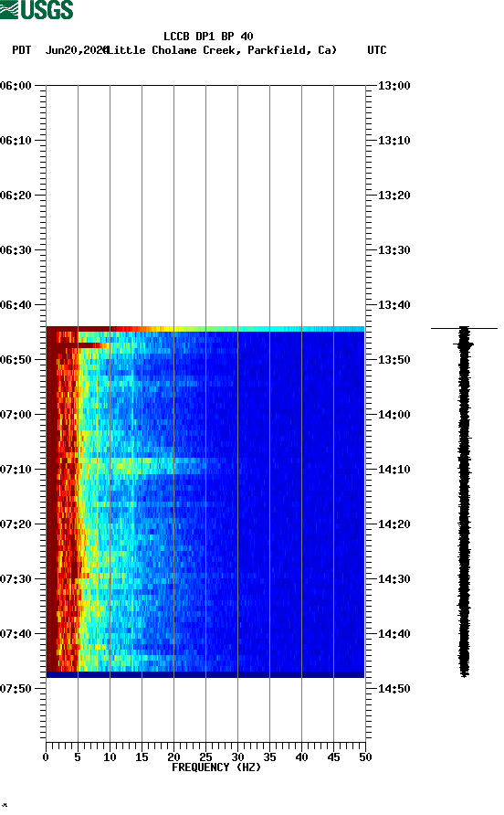Click the title text 'LCCB DP1 BP 40'
The height and width of the screenshot is (815, 504).
click(208, 37)
